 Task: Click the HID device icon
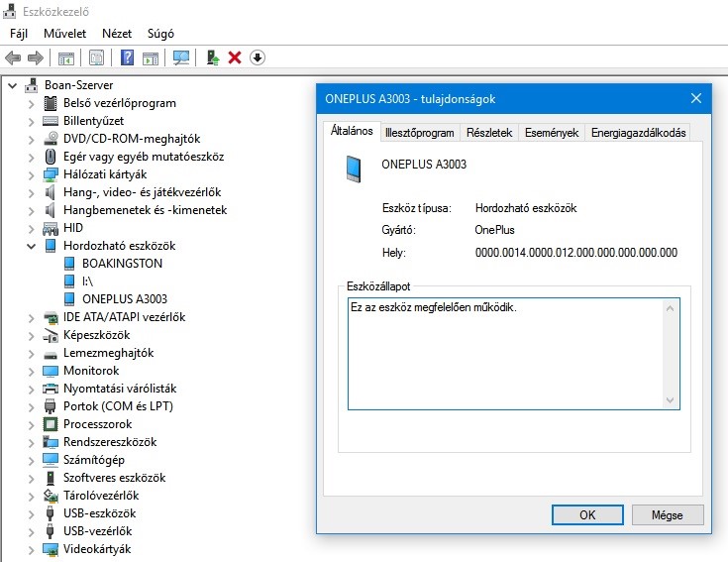pyautogui.click(x=51, y=228)
